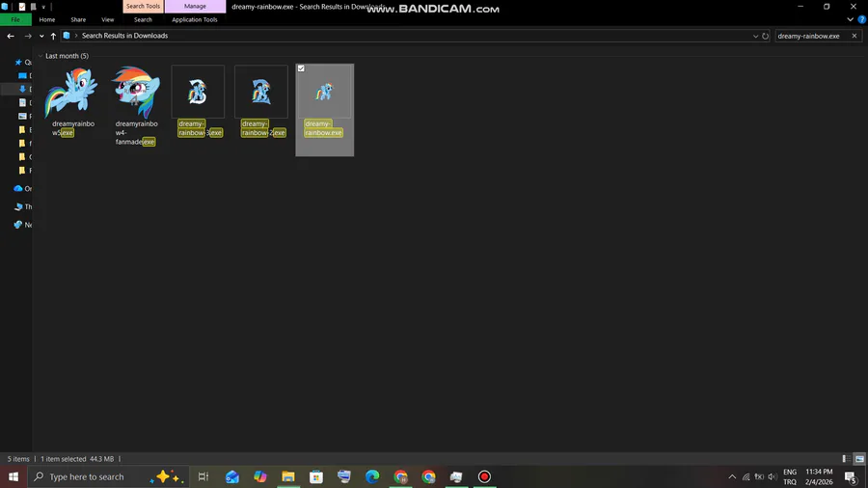Open the Home ribbon tab
This screenshot has height=488, width=868.
pyautogui.click(x=47, y=19)
